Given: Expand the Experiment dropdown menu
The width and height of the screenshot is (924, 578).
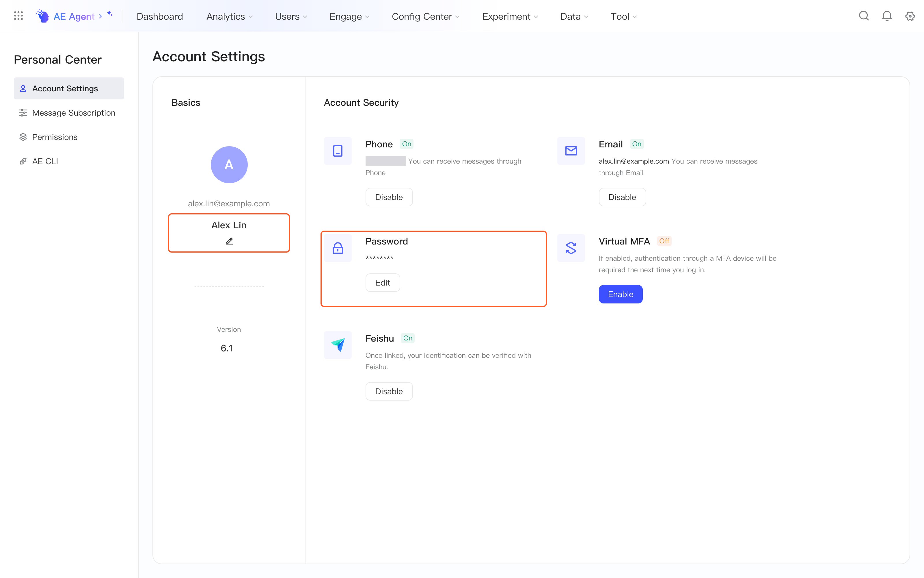Looking at the screenshot, I should point(510,16).
